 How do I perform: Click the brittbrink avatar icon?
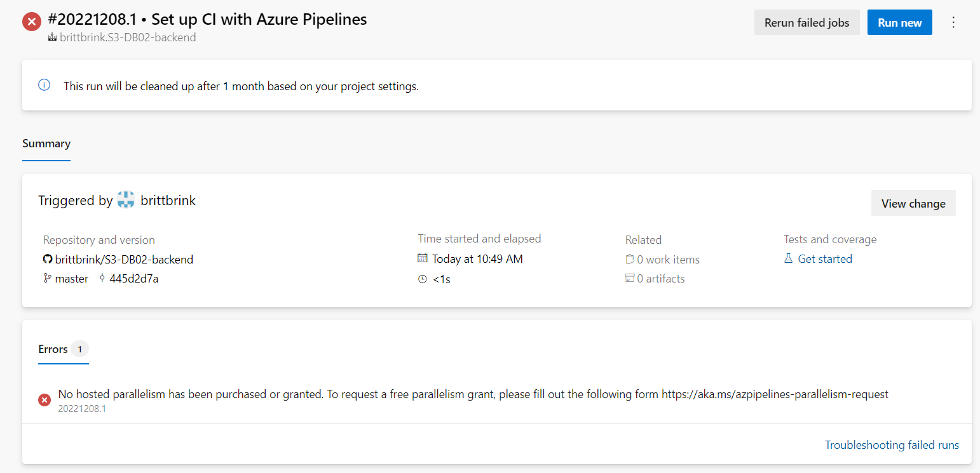tap(126, 200)
